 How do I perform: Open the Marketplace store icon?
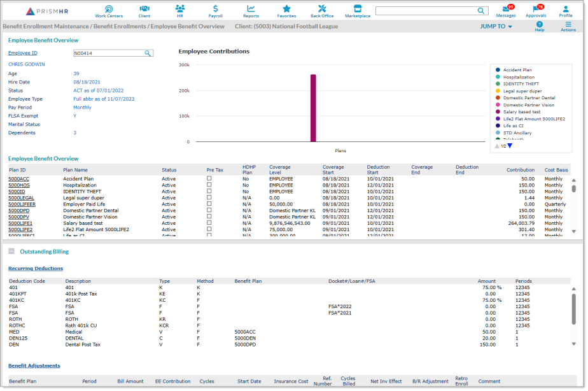coord(358,9)
